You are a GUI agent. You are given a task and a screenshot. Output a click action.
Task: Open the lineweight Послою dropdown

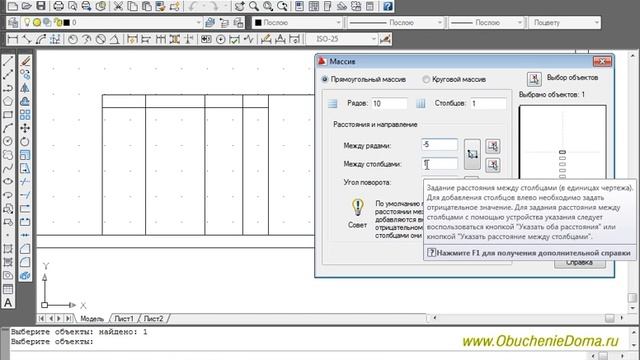[x=486, y=22]
